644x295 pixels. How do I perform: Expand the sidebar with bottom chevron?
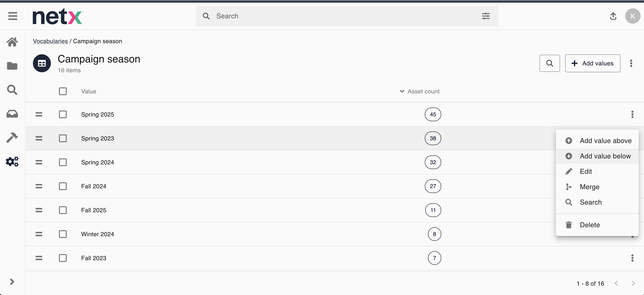tap(12, 282)
